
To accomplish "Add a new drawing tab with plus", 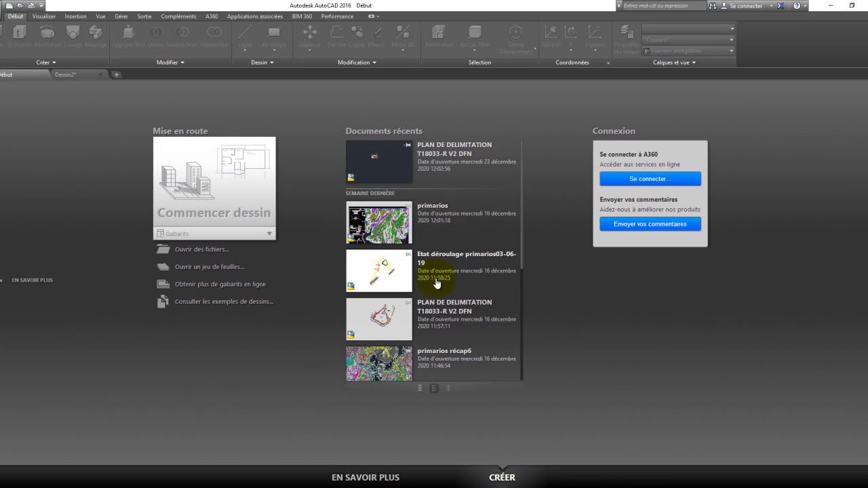I will pyautogui.click(x=117, y=75).
